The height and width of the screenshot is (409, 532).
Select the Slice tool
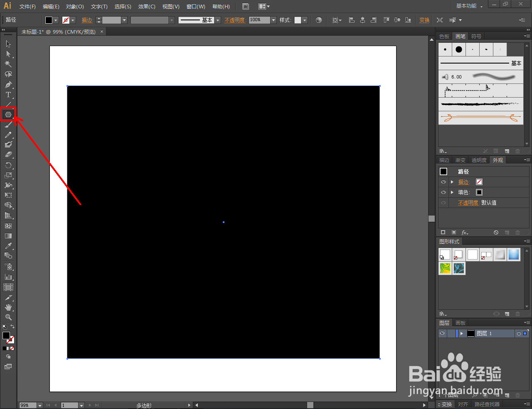point(8,297)
